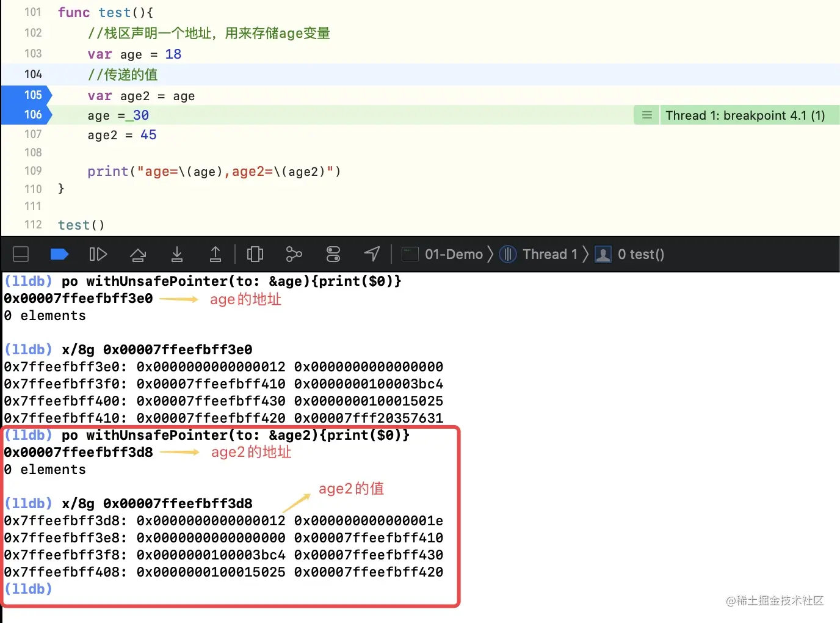Click the '//传递的值' comment on line 104

pos(123,75)
